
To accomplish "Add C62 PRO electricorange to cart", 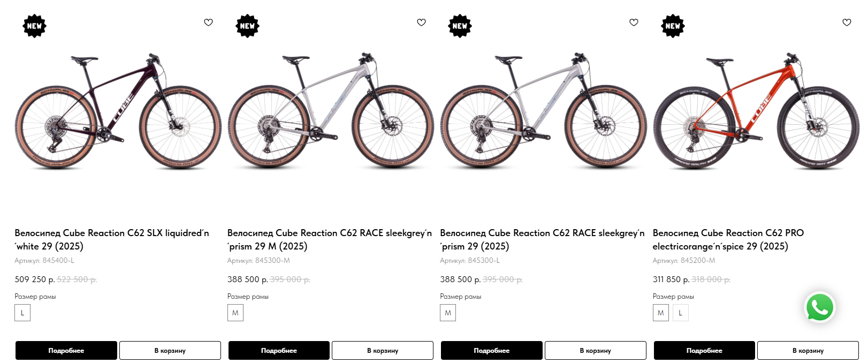I will click(x=808, y=351).
